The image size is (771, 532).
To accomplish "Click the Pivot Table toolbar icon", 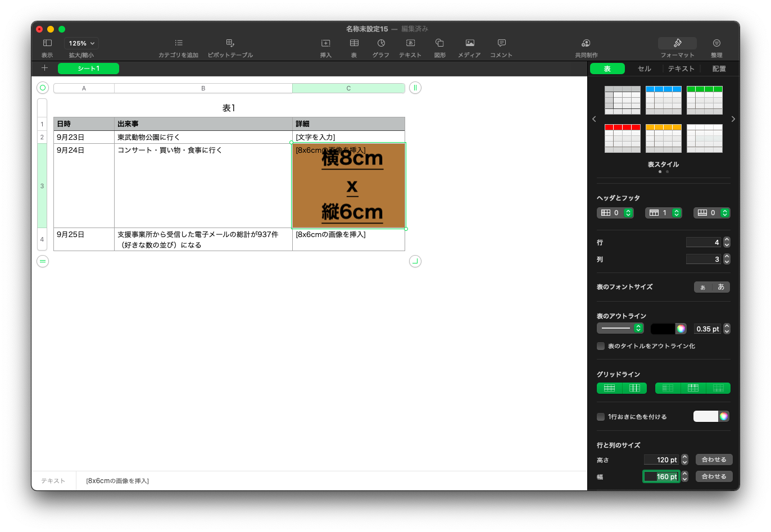I will [x=230, y=43].
